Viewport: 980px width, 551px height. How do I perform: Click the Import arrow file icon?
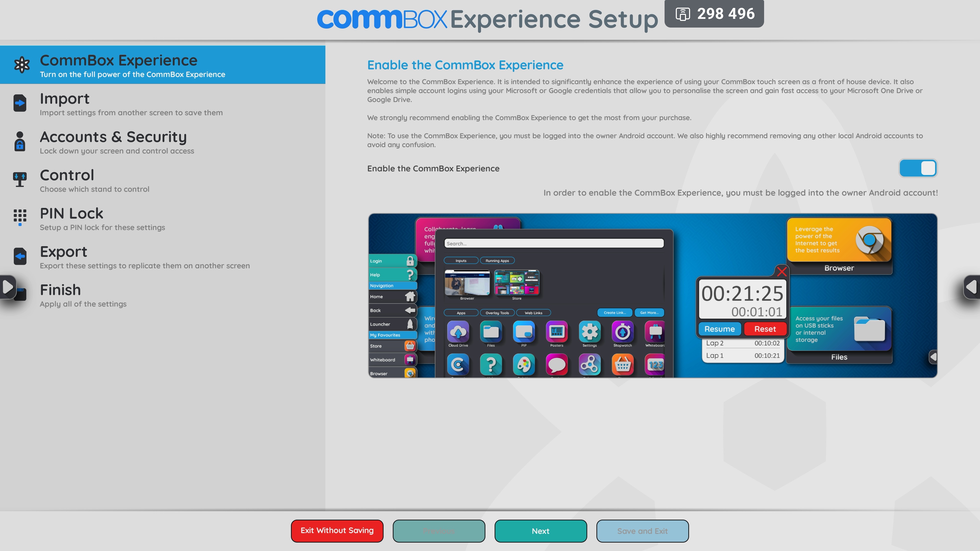[x=20, y=103]
